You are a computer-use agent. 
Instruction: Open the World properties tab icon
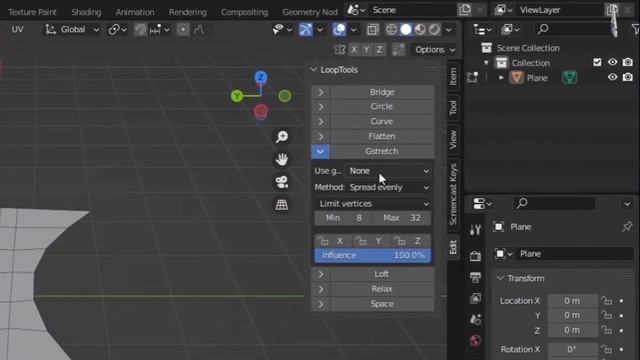coord(475,340)
